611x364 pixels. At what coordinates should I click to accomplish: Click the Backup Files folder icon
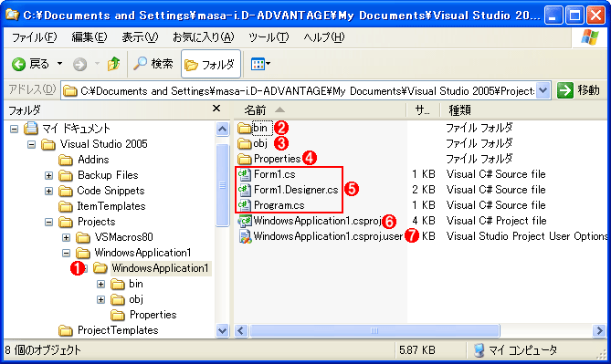(66, 175)
